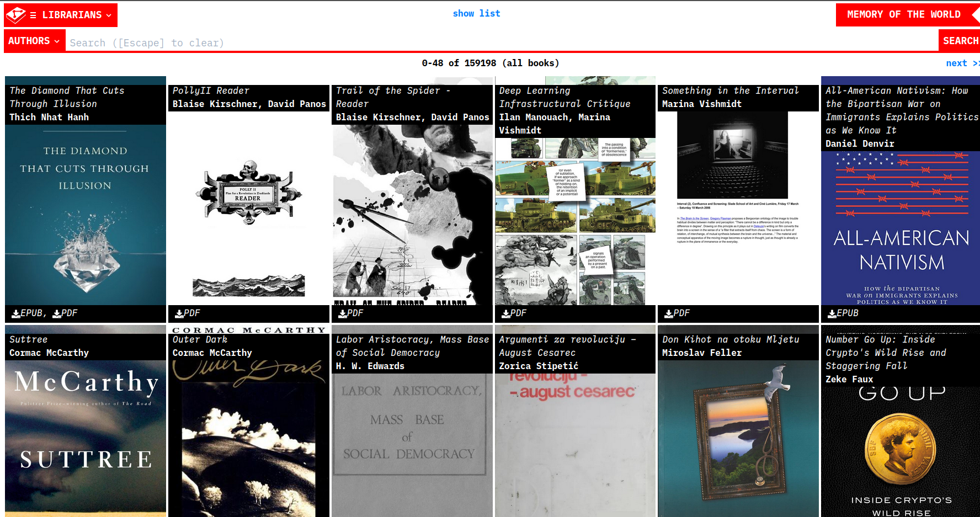Open title Outer Dark

(x=200, y=339)
